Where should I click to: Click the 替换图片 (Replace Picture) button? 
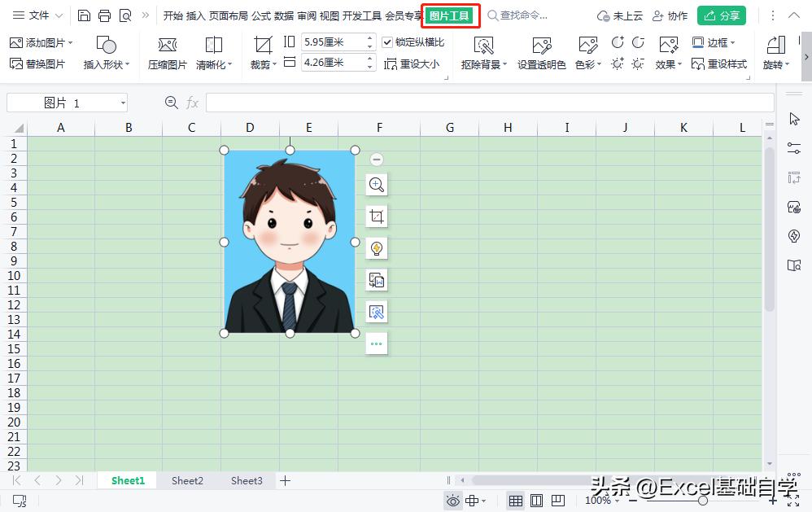coord(39,63)
